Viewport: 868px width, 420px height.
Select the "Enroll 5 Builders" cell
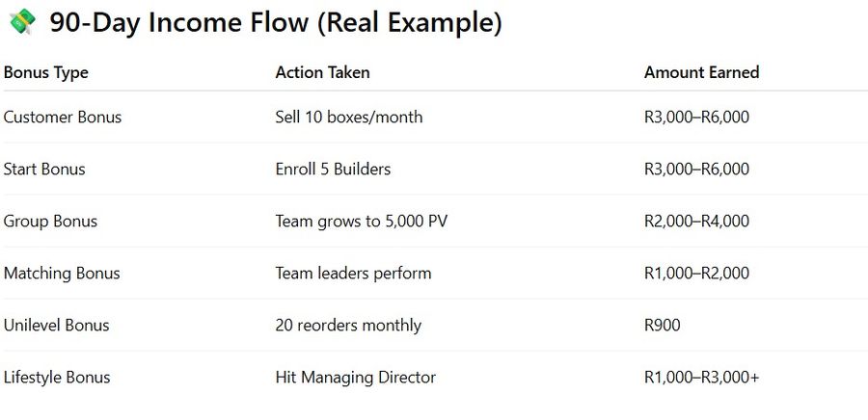tap(333, 170)
